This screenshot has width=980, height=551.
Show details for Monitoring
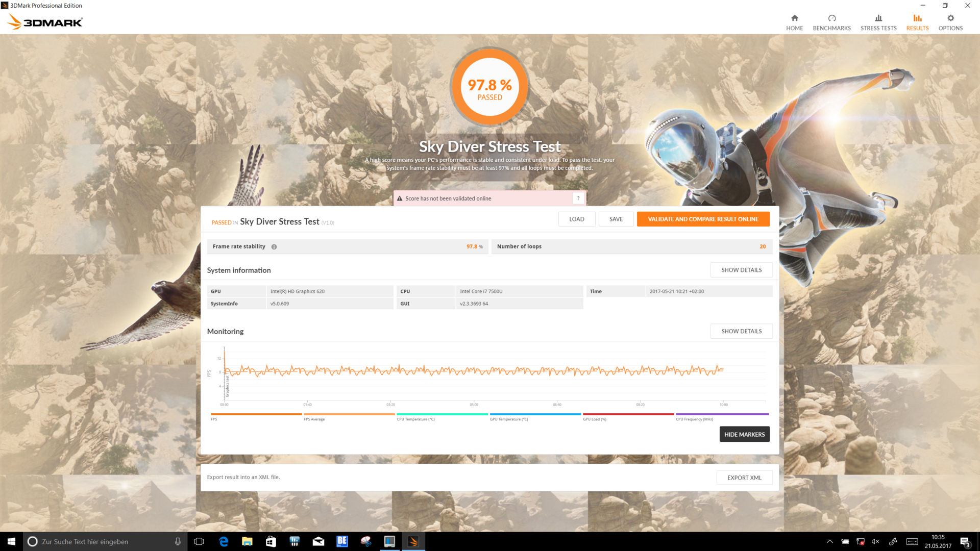(741, 331)
